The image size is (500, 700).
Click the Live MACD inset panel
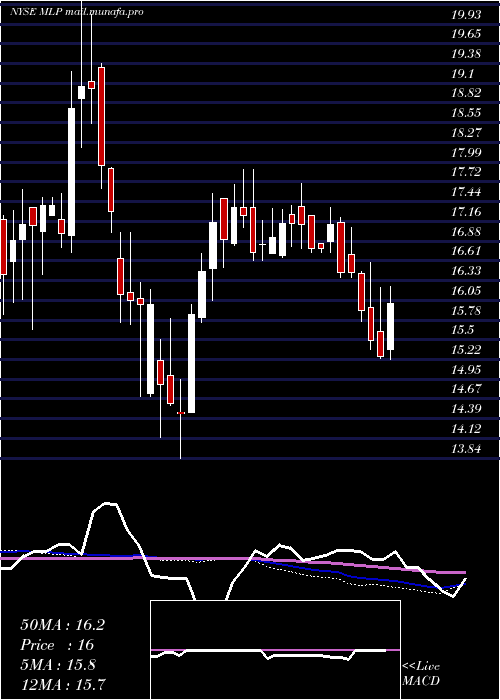275,650
